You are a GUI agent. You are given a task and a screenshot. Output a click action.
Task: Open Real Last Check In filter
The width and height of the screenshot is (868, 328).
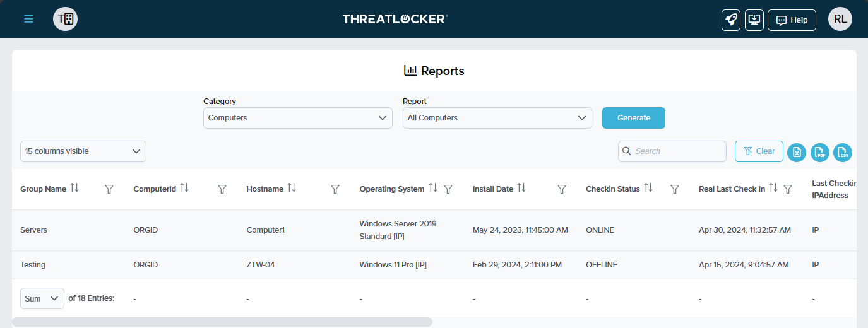[788, 189]
